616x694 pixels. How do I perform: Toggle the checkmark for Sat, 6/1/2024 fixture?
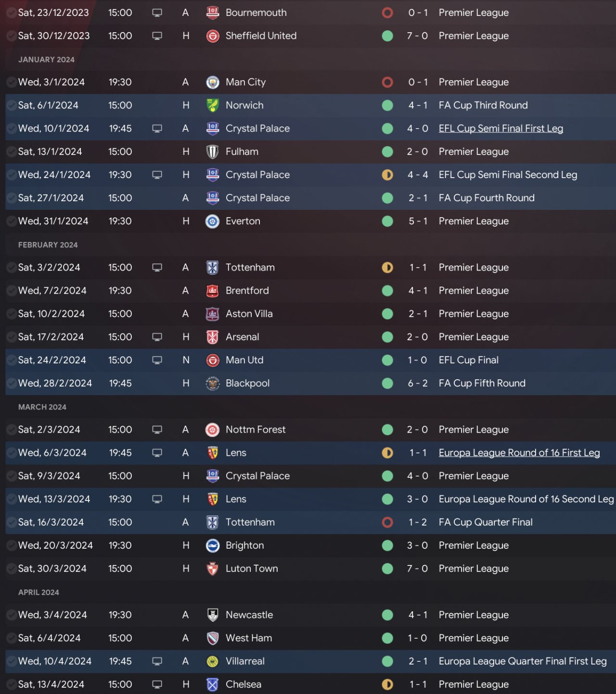pos(11,105)
